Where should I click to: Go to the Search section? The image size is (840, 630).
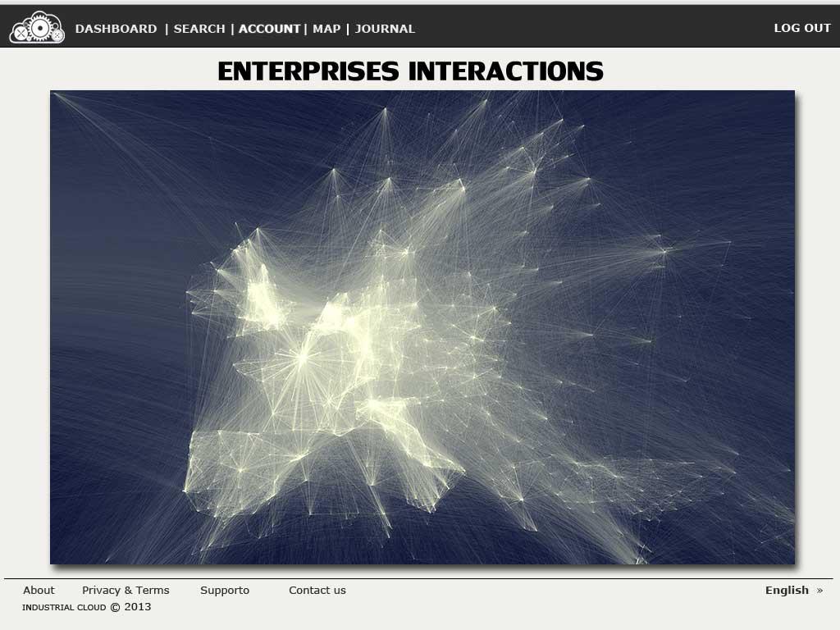tap(199, 29)
